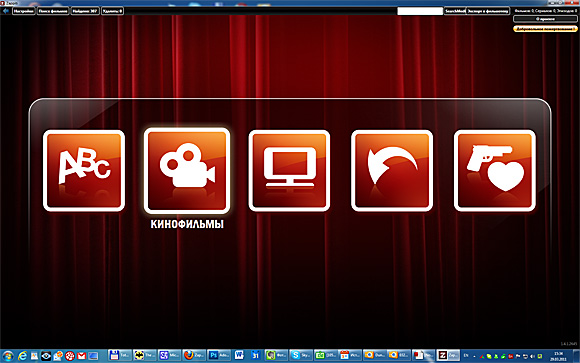The width and height of the screenshot is (580, 363).
Task: Open the Windows Start orb
Action: (7, 356)
